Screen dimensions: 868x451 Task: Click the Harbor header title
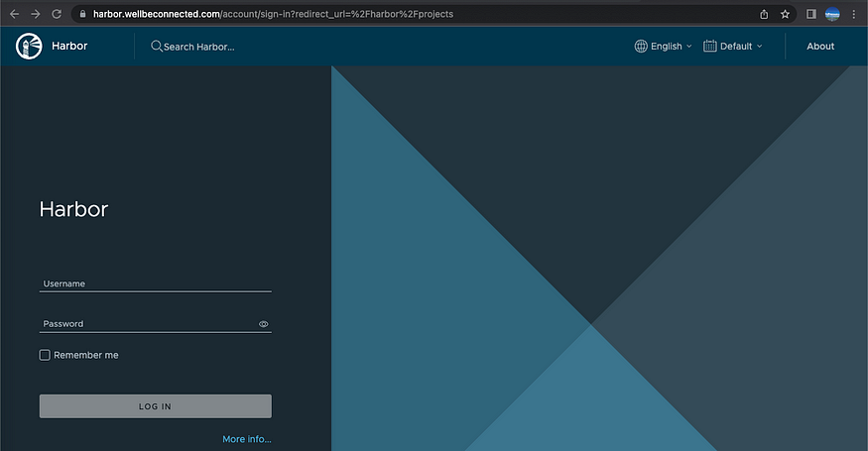point(69,46)
